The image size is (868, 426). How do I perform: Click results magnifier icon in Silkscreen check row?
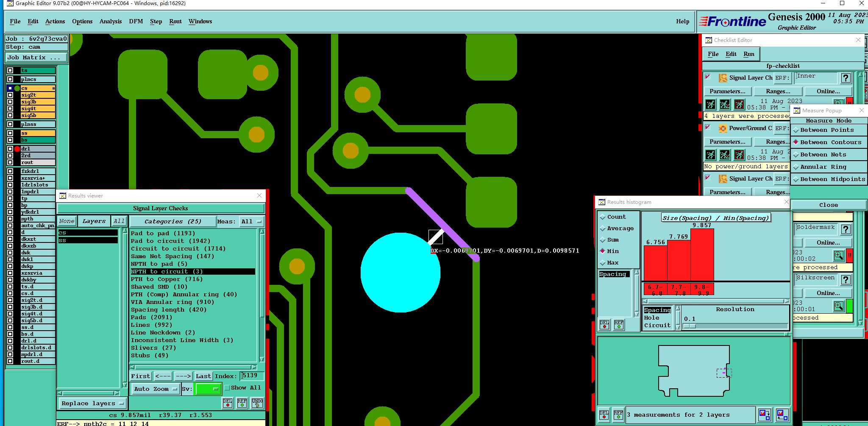click(x=839, y=306)
